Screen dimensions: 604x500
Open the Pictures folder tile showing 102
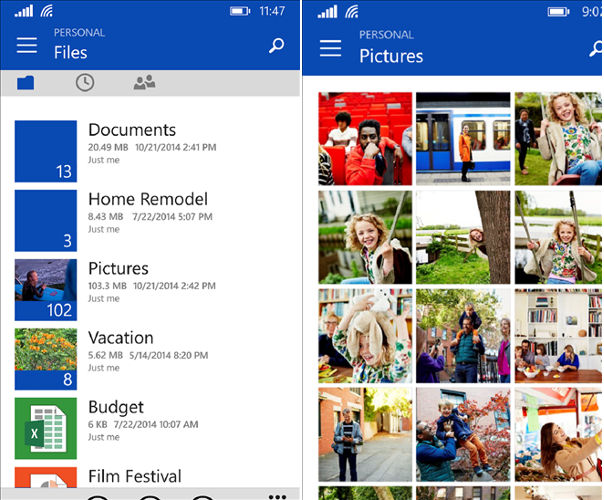(x=46, y=290)
